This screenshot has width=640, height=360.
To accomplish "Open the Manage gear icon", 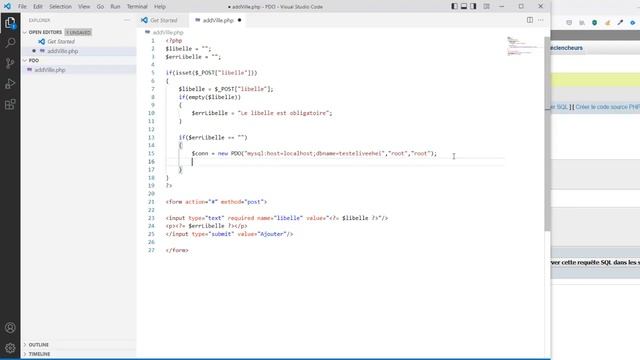I will (10, 348).
